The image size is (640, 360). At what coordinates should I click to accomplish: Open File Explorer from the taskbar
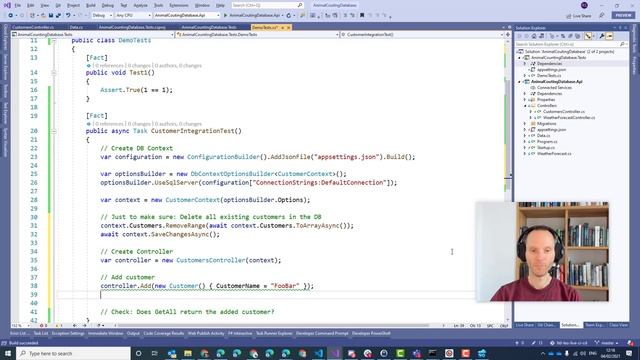(x=188, y=353)
